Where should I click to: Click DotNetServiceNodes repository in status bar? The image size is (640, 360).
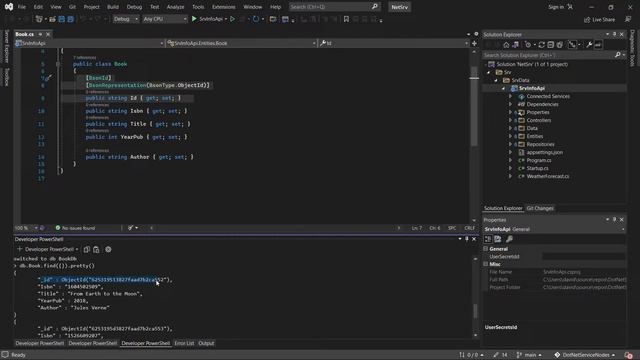(584, 355)
